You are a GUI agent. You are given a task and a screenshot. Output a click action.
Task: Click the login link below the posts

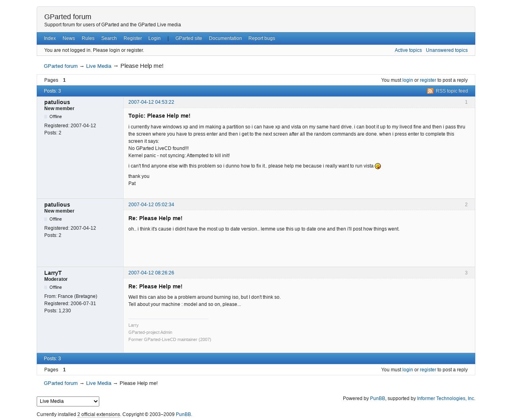tap(408, 370)
